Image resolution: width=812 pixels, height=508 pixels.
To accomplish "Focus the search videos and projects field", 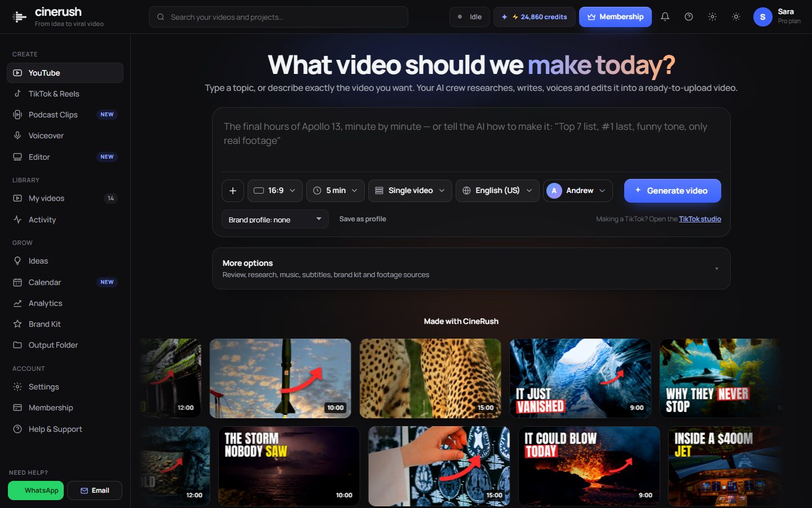I will (x=279, y=17).
